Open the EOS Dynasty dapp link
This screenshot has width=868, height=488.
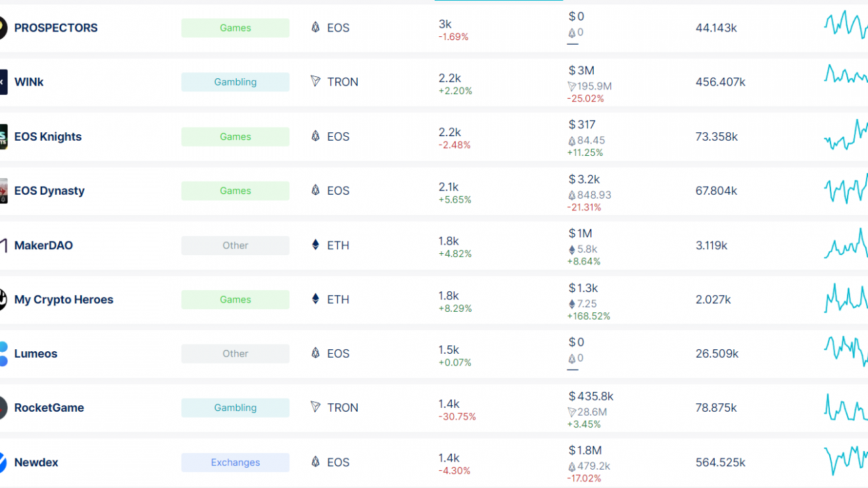click(49, 191)
